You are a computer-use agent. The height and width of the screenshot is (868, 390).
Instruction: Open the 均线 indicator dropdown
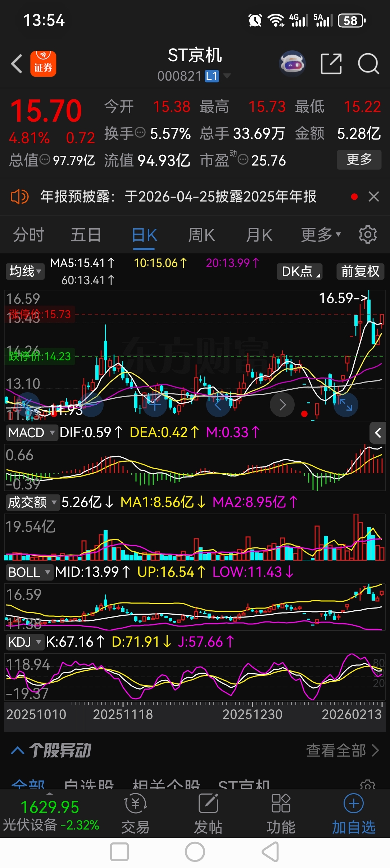tap(25, 271)
